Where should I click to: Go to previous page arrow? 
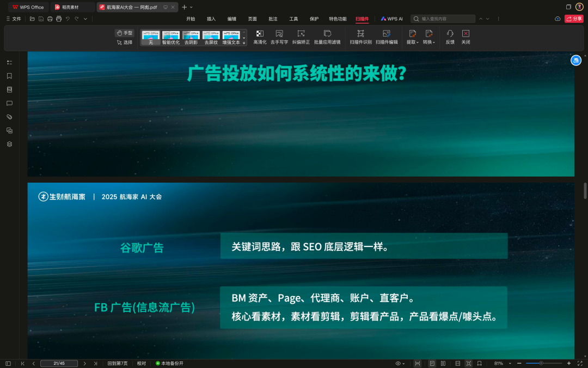pos(33,364)
